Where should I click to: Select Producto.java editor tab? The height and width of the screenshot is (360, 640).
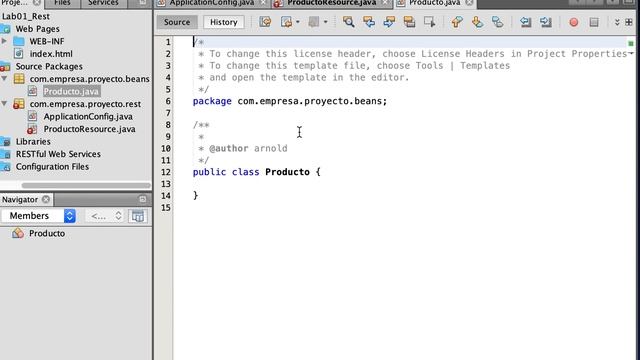[x=434, y=3]
